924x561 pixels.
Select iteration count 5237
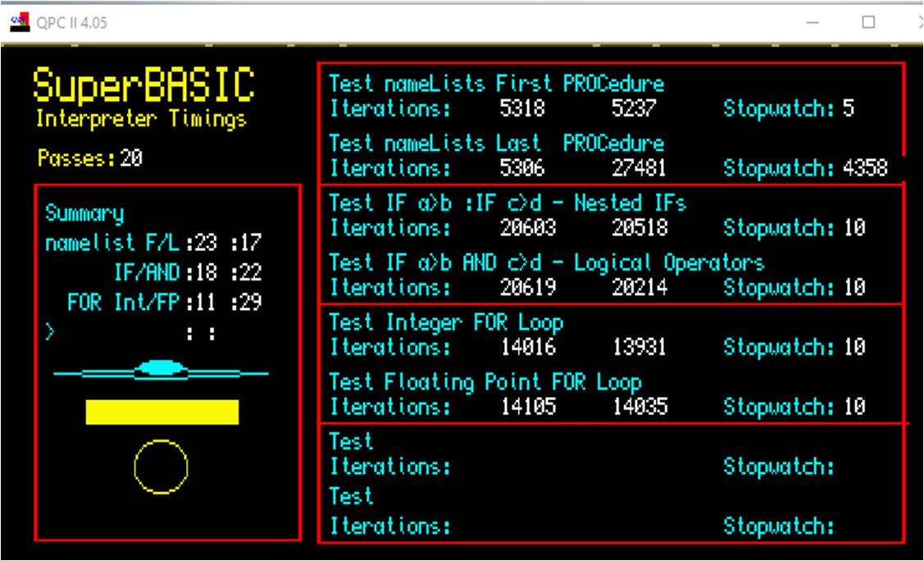click(x=634, y=108)
